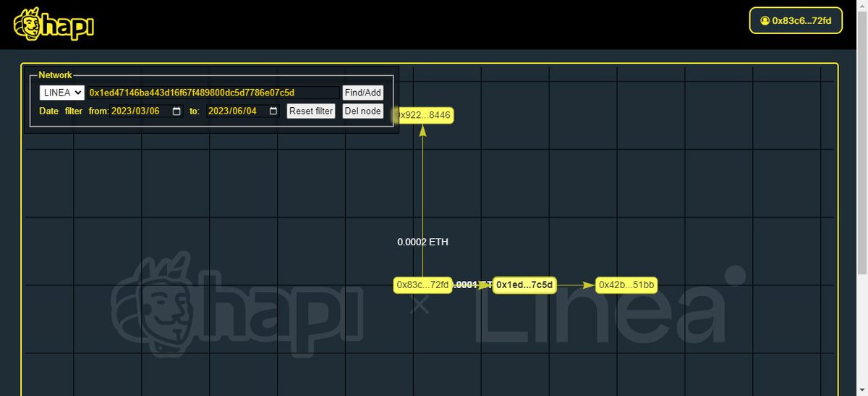This screenshot has width=868, height=396.
Task: Open the LINEA network dropdown
Action: (61, 93)
